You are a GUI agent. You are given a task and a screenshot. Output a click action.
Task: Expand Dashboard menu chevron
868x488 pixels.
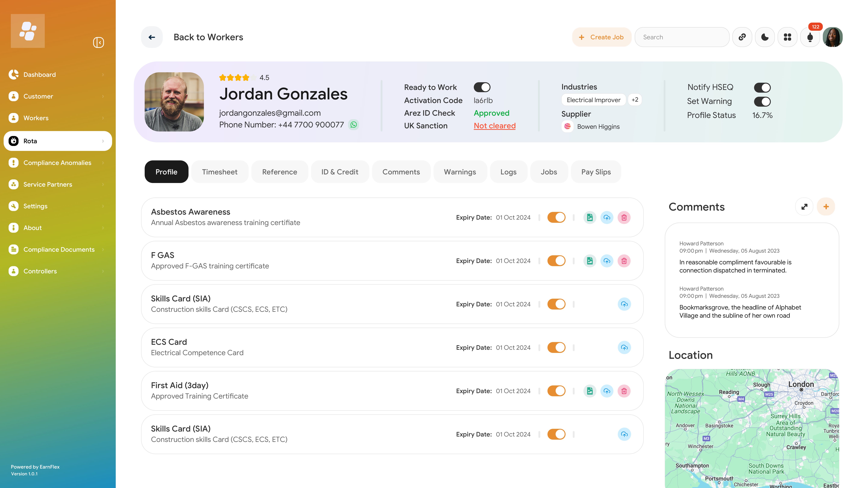(103, 75)
